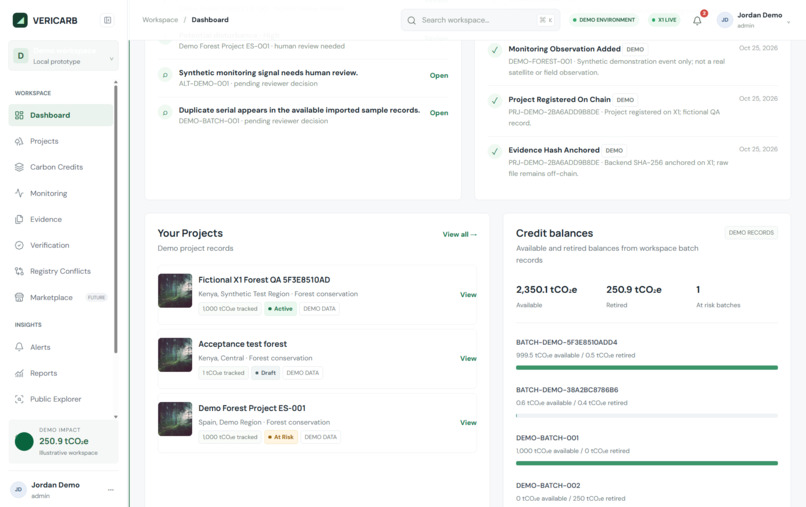Screen dimensions: 806x507
Task: Click the Reports chart icon
Action: (x=19, y=373)
